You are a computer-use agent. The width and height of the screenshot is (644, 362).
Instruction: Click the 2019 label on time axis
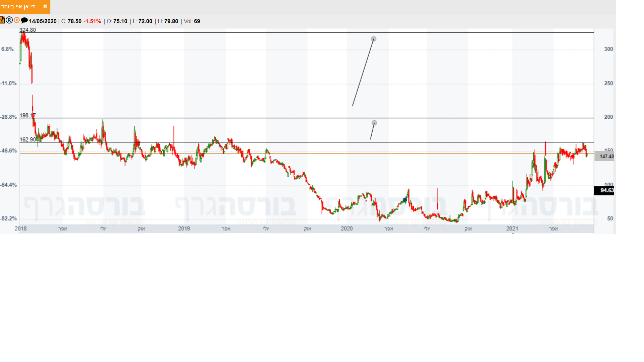(x=184, y=229)
